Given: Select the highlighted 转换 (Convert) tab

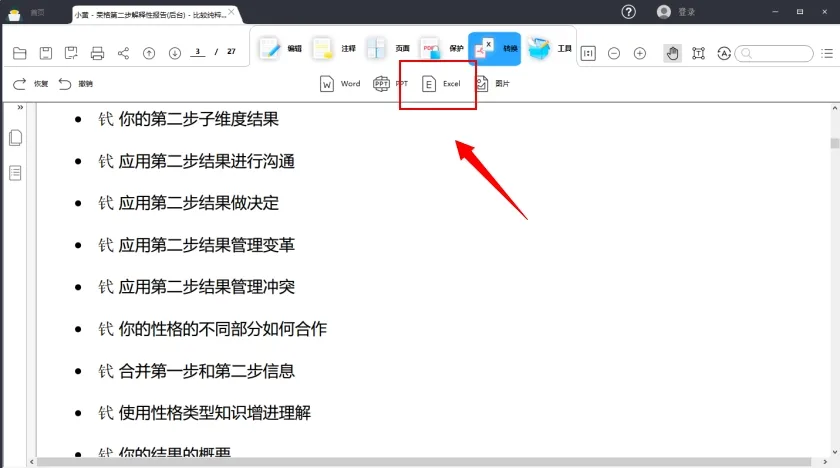Looking at the screenshot, I should tap(494, 49).
